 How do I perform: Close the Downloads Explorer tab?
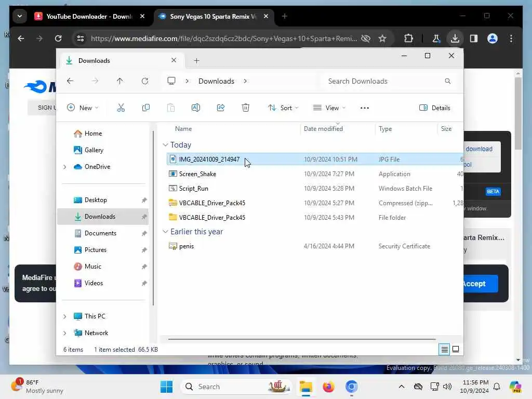tap(174, 60)
